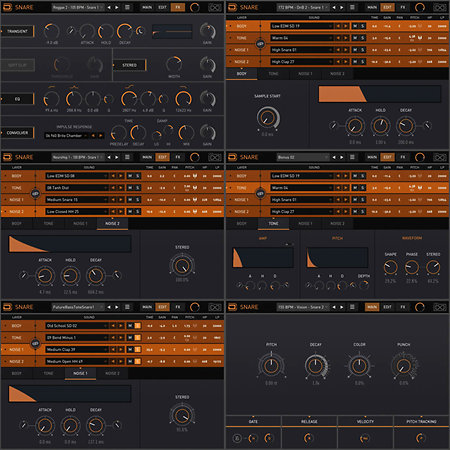Toggle the Convolver effect module
The width and height of the screenshot is (450, 450).
click(17, 133)
